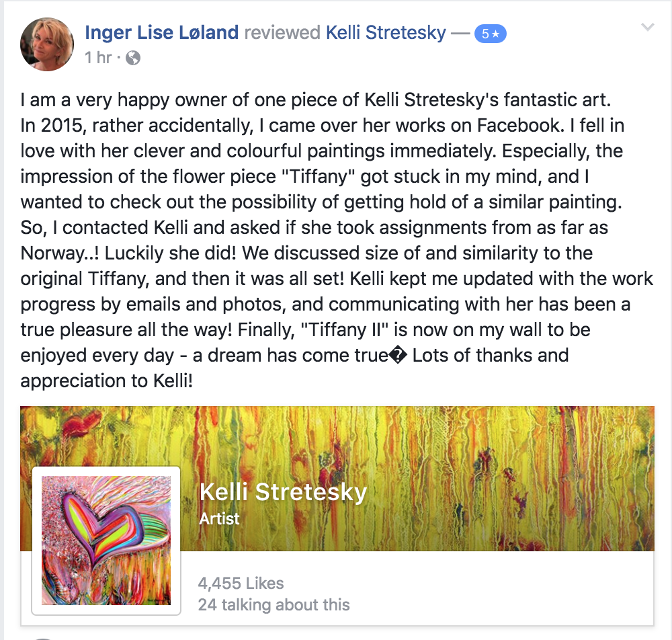This screenshot has width=672, height=640.
Task: Click "24 talking about this" text
Action: [x=274, y=605]
